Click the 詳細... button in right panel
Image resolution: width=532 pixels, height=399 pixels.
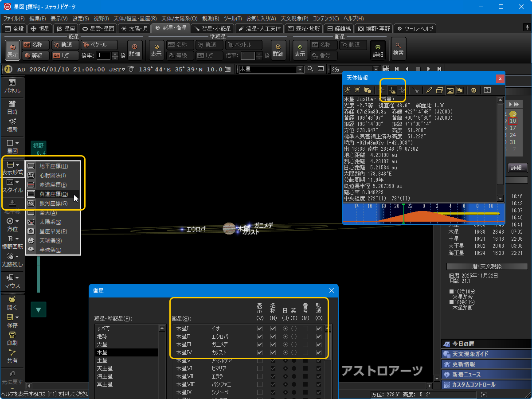point(518,168)
